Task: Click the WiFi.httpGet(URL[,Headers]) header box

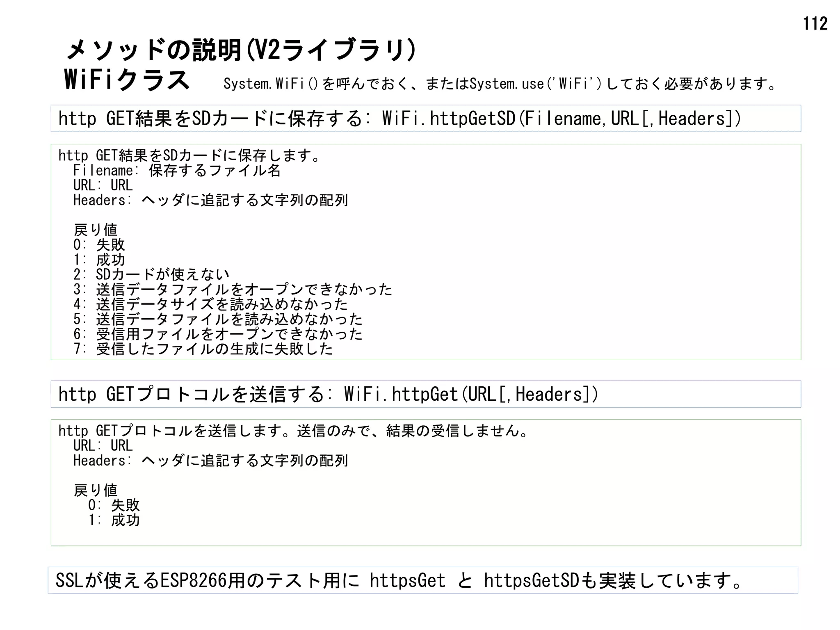Action: pos(426,394)
